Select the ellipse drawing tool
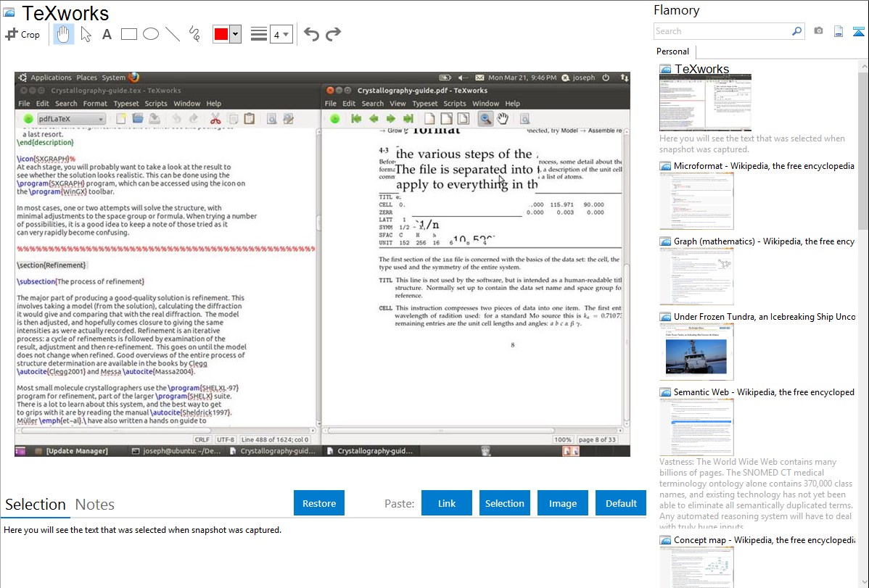Viewport: 869px width, 588px height. [151, 34]
